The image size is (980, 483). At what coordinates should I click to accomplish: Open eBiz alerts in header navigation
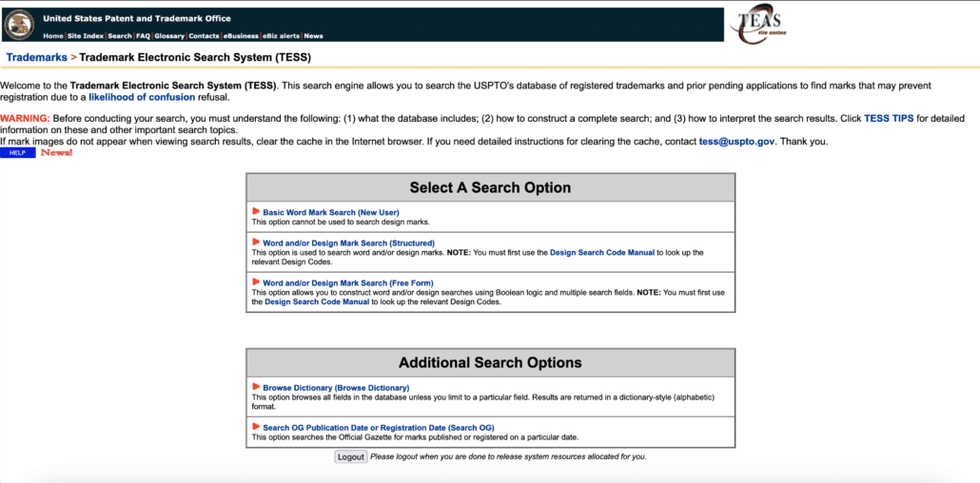pos(282,35)
